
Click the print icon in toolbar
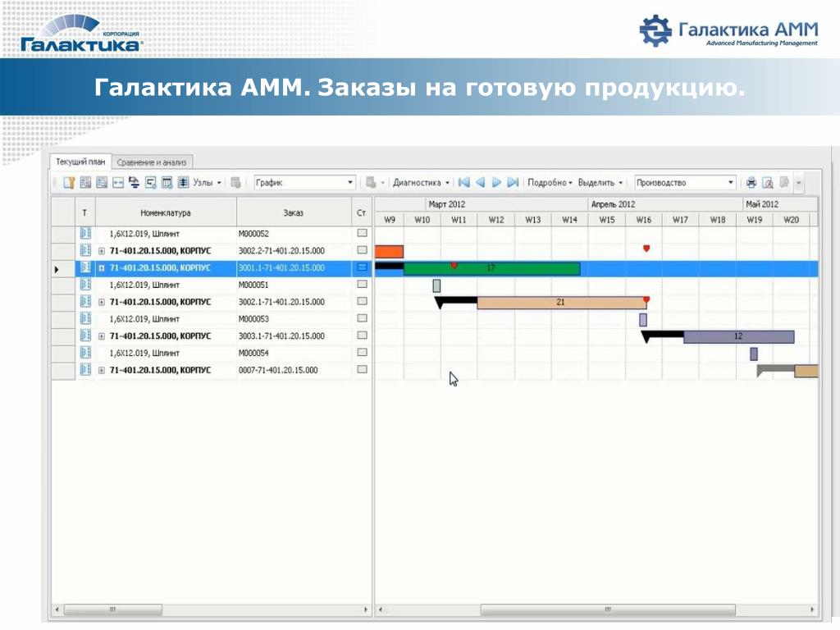751,183
